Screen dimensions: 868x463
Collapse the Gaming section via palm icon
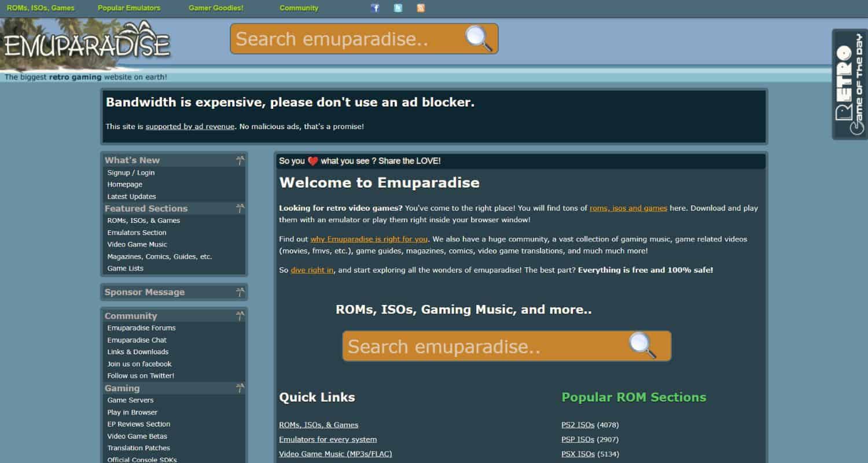[240, 388]
